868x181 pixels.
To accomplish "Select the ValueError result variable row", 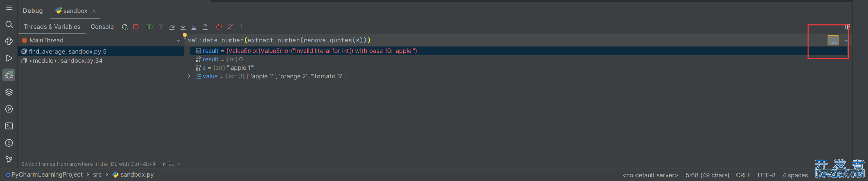I will (519, 51).
